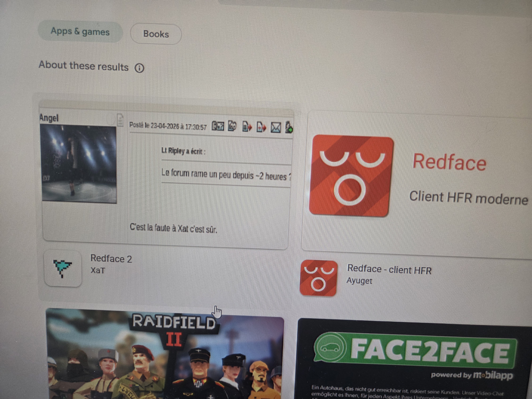Open the "Redface 2" app title
Image resolution: width=532 pixels, height=399 pixels.
point(111,259)
